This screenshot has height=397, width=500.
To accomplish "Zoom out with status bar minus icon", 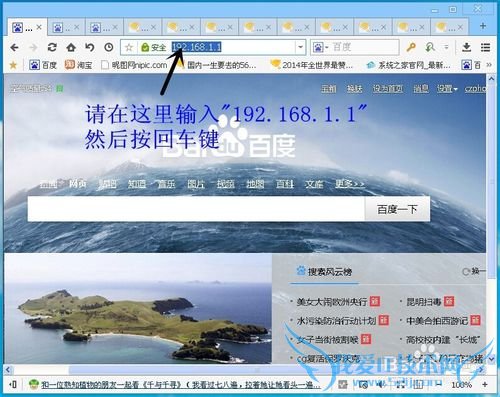I will [x=439, y=385].
